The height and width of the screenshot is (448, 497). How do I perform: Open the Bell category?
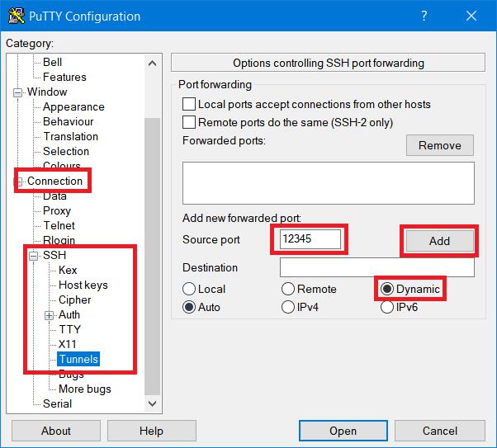coord(52,62)
